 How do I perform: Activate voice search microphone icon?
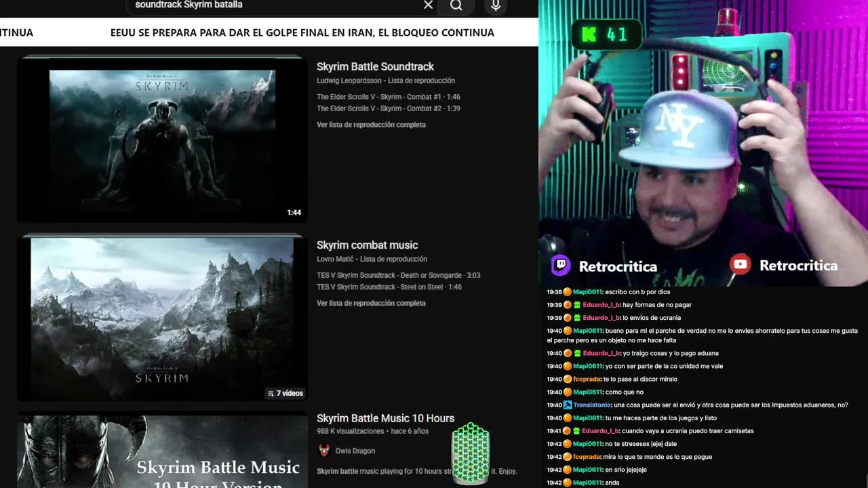496,5
